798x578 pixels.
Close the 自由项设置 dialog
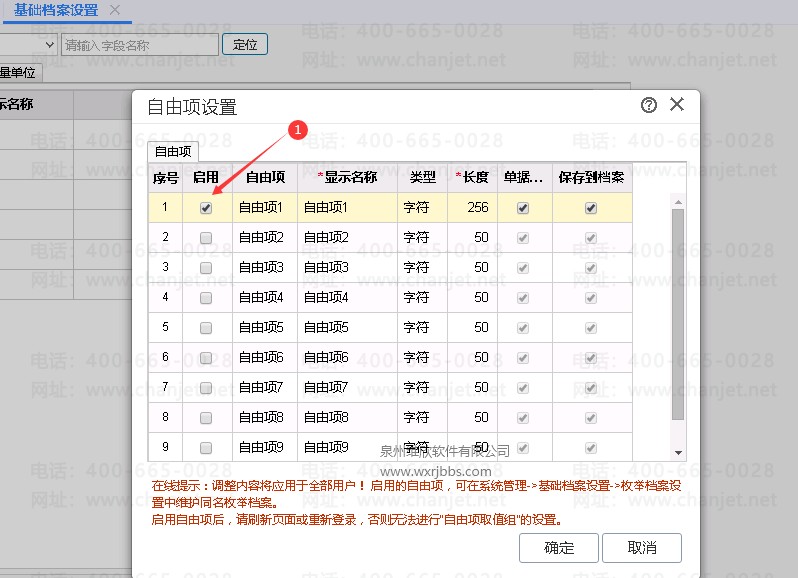coord(677,105)
